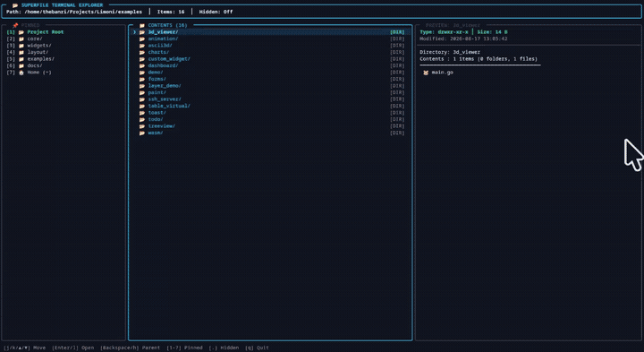
Task: Click the '[q] Quit' footer shortcut
Action: pyautogui.click(x=257, y=348)
